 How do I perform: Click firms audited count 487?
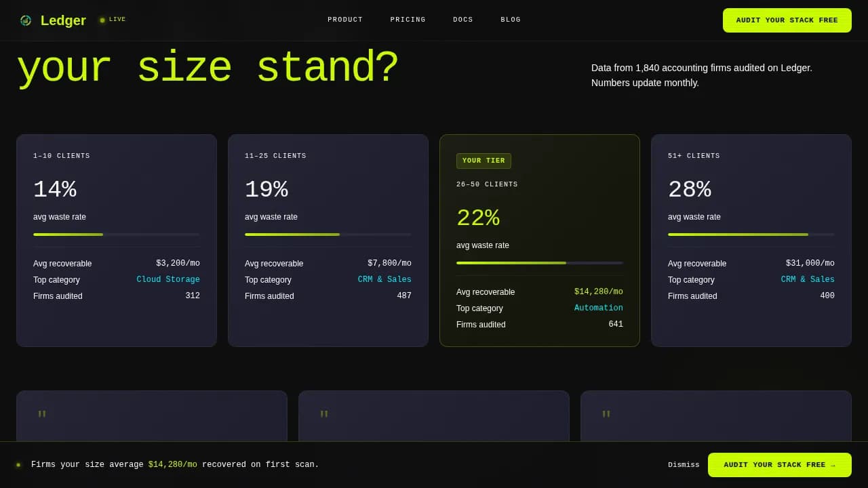tap(404, 296)
